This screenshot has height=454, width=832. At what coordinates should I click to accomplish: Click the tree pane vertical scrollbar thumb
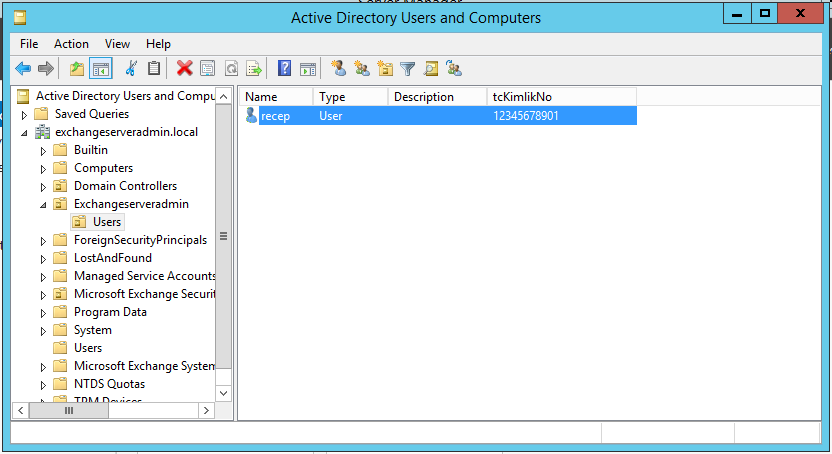(x=224, y=237)
